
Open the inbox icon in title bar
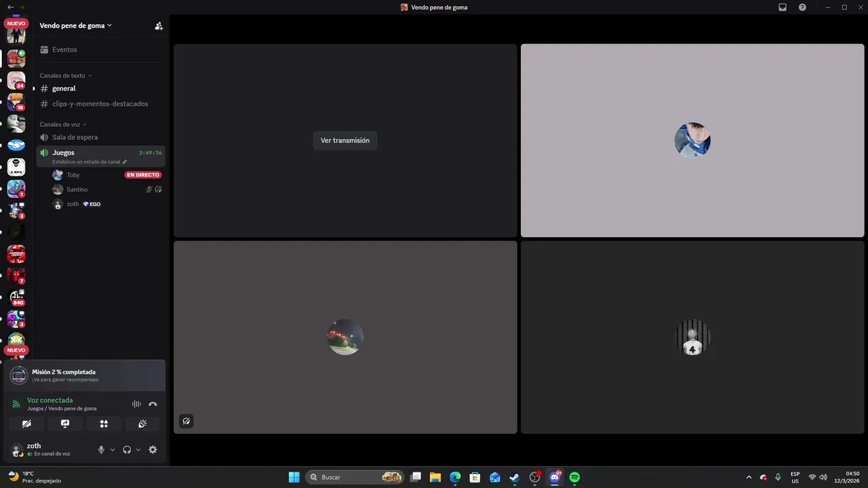click(783, 7)
